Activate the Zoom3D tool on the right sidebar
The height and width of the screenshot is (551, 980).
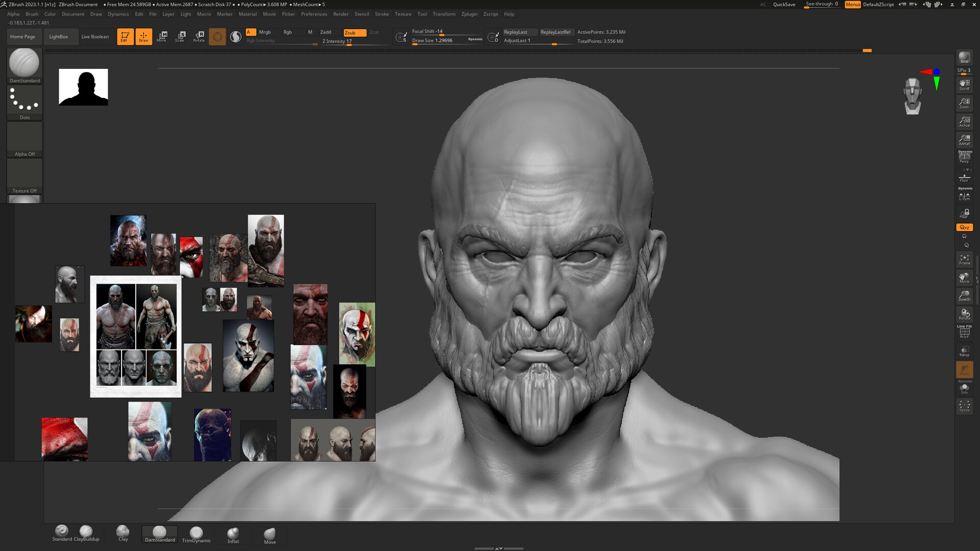click(965, 295)
